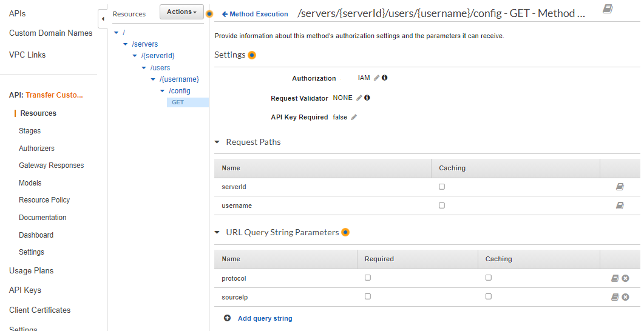Open documentation icon for serverId path
The width and height of the screenshot is (644, 331).
(620, 187)
